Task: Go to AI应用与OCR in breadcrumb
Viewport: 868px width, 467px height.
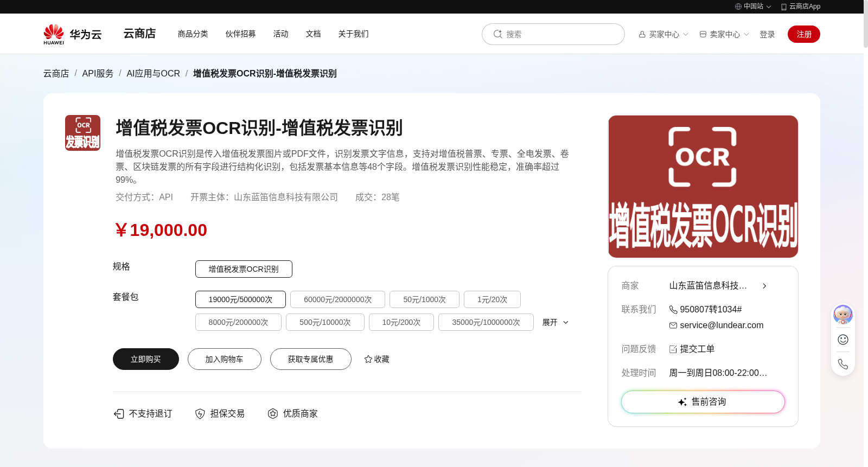Action: [153, 73]
